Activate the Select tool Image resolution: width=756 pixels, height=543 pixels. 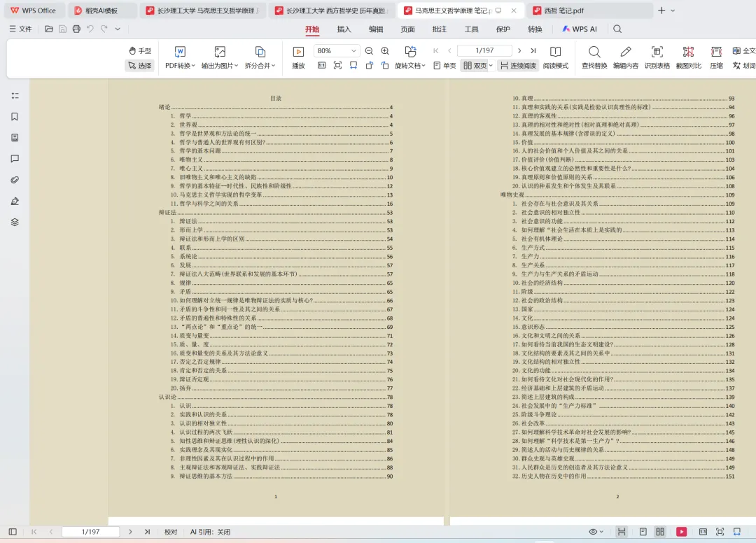coord(140,66)
